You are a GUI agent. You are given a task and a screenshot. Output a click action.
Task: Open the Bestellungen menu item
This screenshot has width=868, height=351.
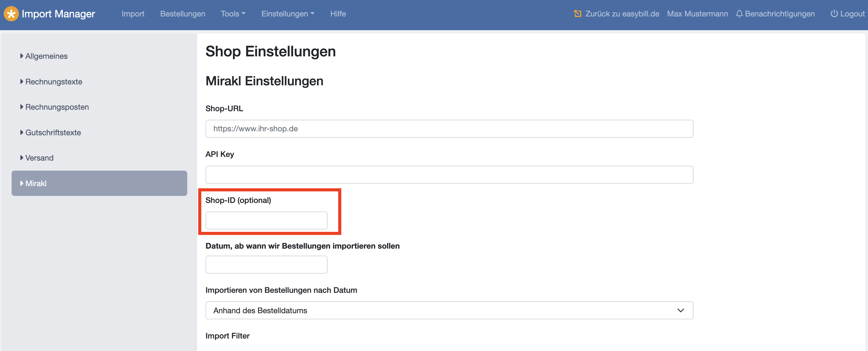(x=182, y=14)
